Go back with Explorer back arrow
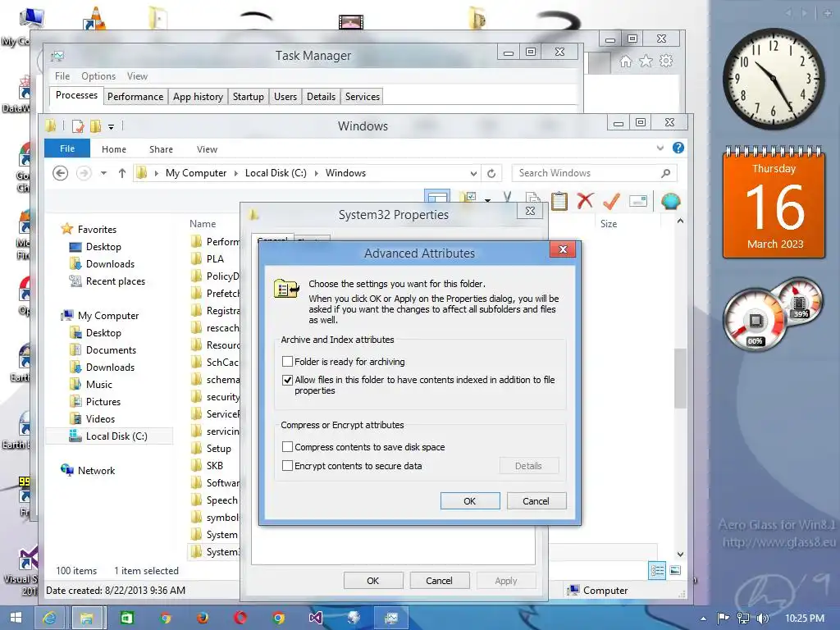840x630 pixels. pos(61,173)
